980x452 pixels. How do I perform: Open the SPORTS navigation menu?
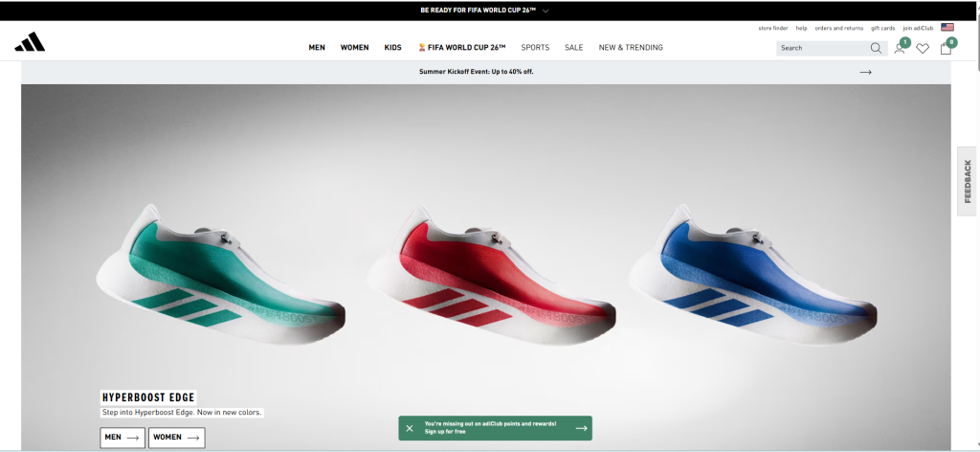[535, 48]
